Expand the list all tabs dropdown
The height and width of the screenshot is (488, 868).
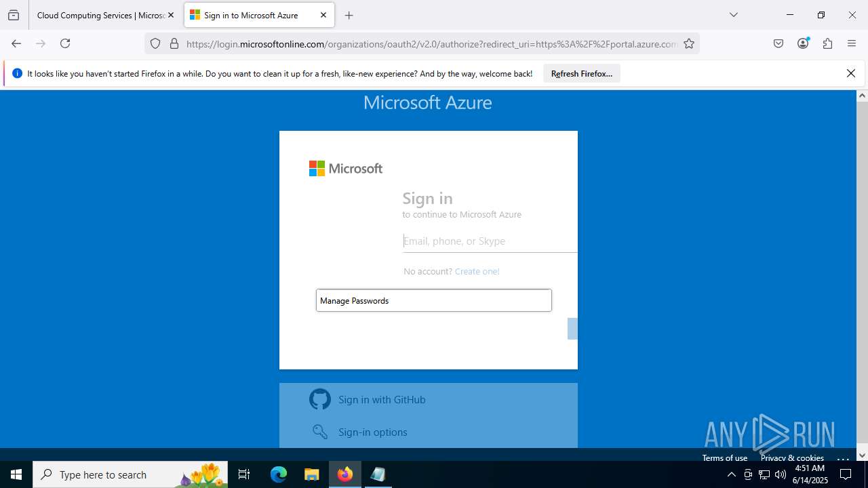(733, 15)
